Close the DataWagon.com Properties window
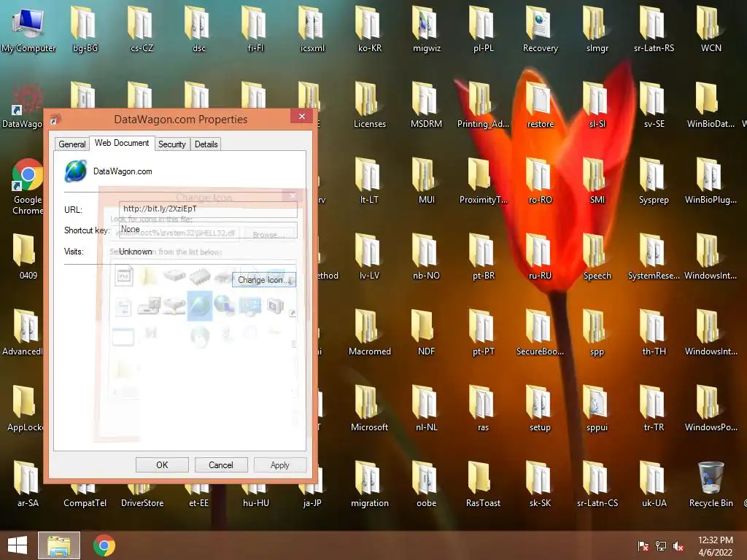This screenshot has height=560, width=747. (x=301, y=116)
